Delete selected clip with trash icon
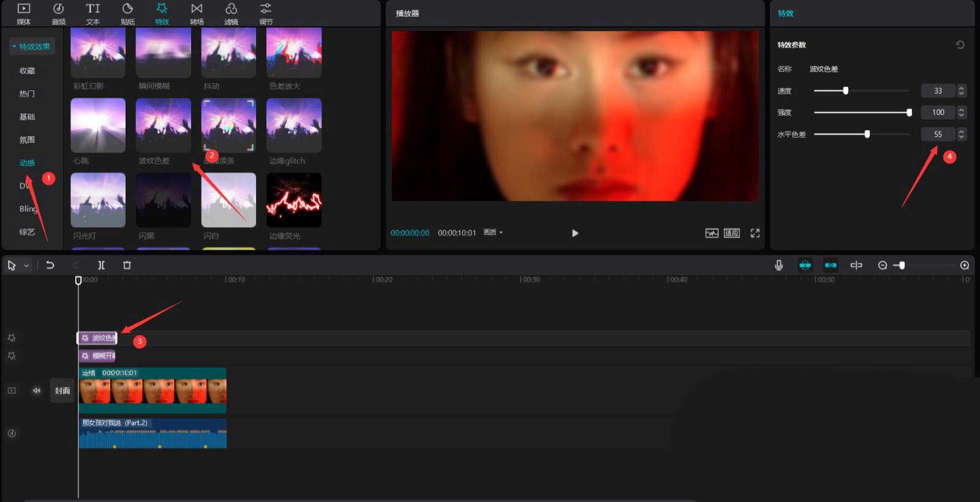Screen dimensions: 980x502 (x=127, y=265)
